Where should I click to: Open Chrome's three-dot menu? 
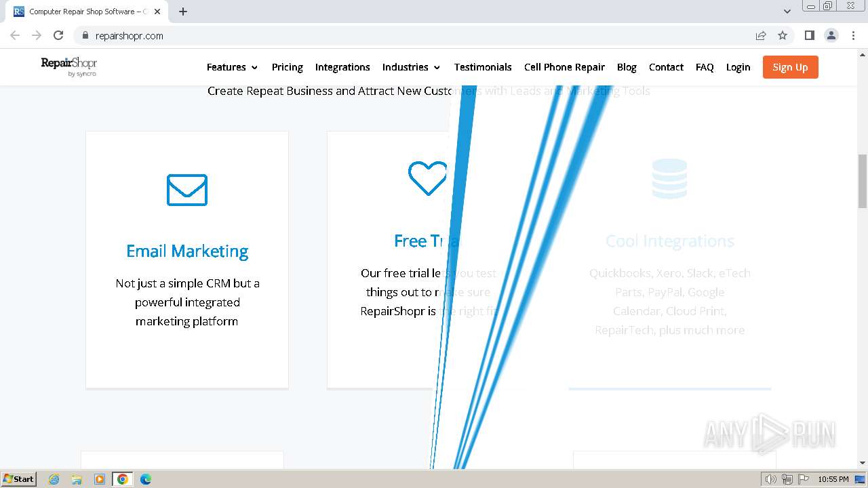pos(853,35)
